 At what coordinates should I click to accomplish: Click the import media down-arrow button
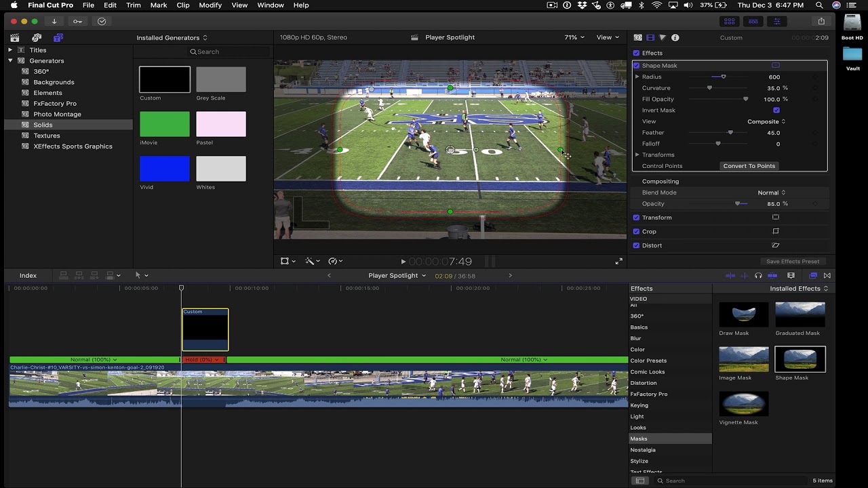(x=54, y=21)
